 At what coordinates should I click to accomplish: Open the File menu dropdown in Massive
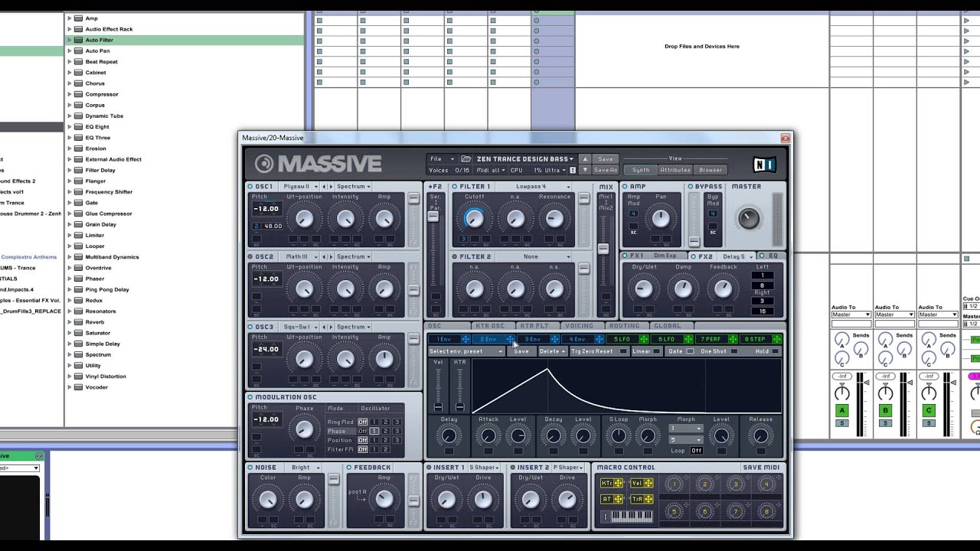[442, 158]
